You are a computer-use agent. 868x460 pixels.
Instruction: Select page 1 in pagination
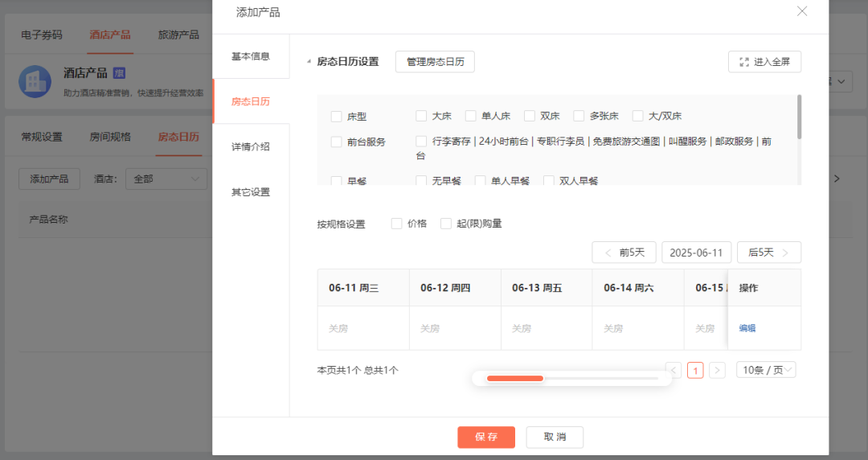pos(695,370)
